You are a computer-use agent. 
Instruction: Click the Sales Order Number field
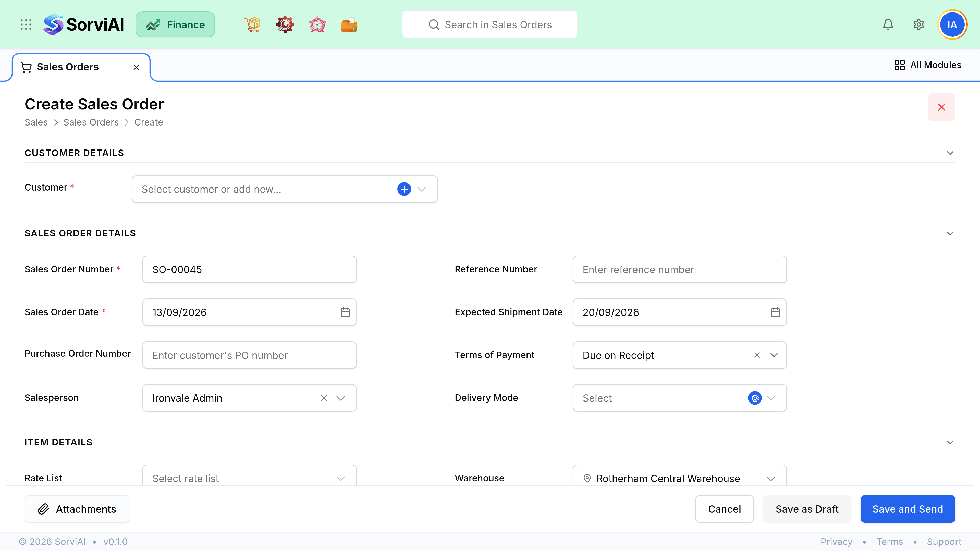(x=249, y=270)
